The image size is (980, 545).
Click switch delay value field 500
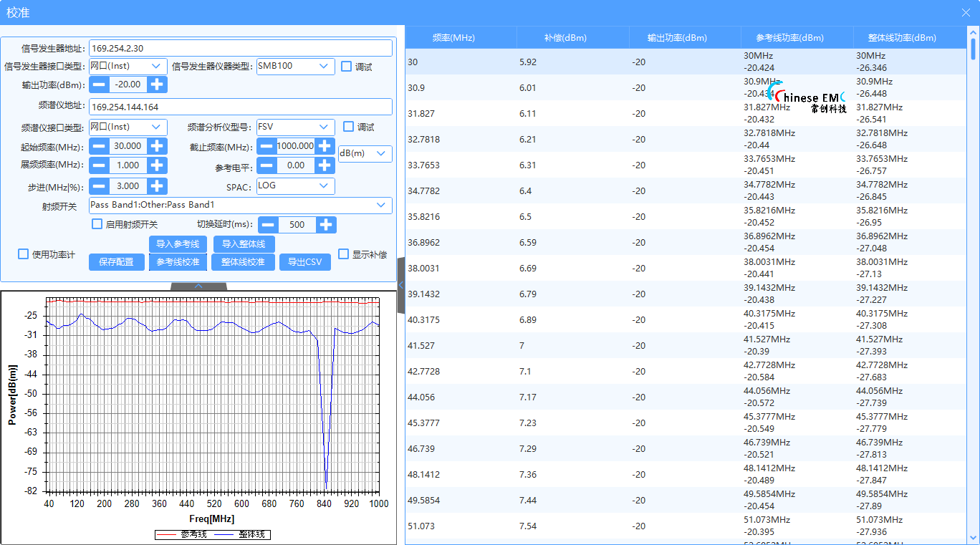(x=297, y=224)
